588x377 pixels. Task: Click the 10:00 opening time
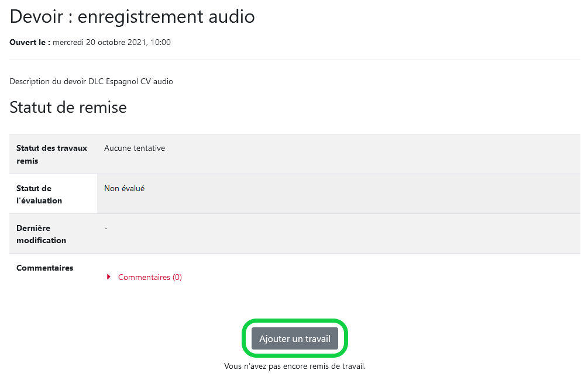tap(160, 42)
